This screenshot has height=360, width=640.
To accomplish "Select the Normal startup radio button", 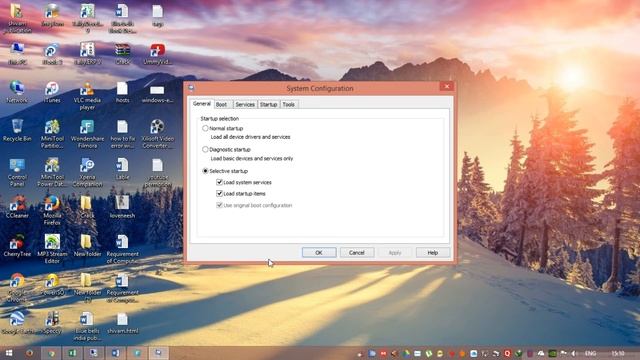I will 205,128.
